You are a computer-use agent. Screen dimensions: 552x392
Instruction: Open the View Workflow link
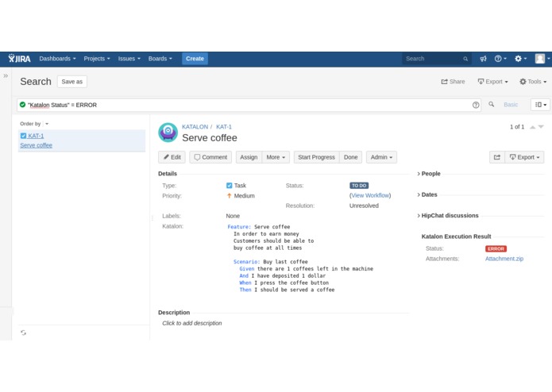coord(370,195)
